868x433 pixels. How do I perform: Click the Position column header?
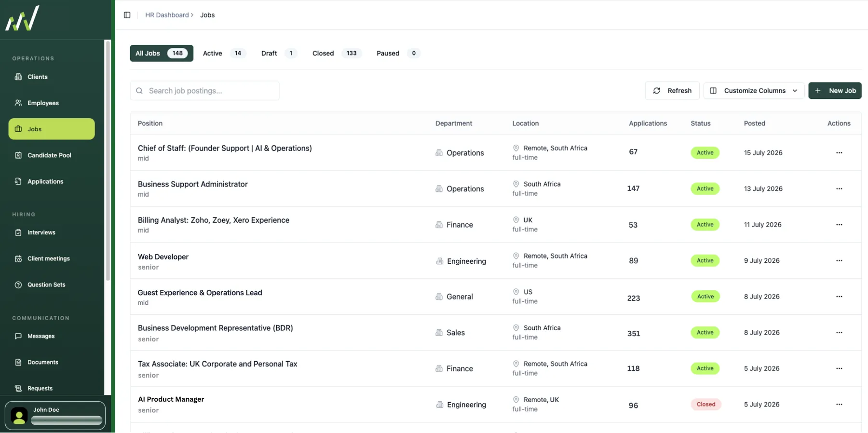pos(150,123)
